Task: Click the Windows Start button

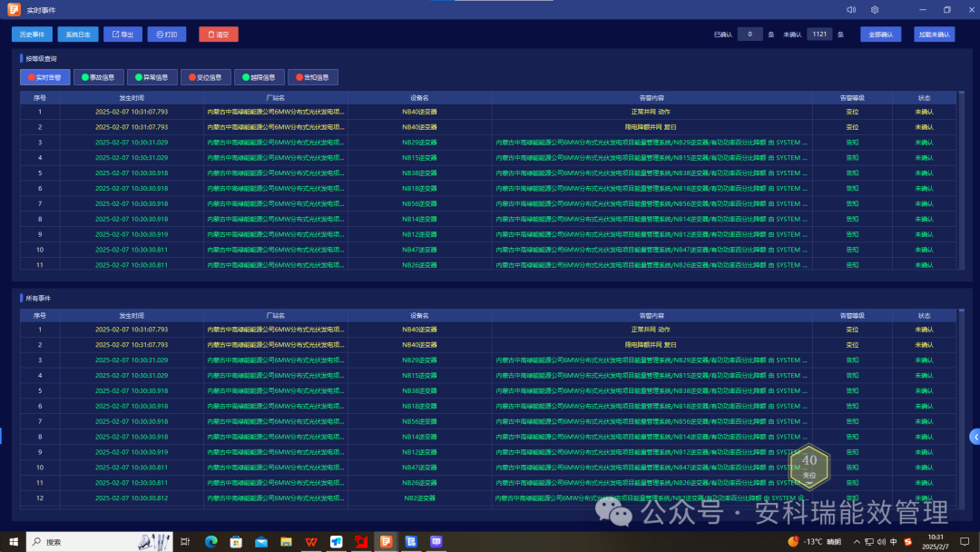Action: 13,542
